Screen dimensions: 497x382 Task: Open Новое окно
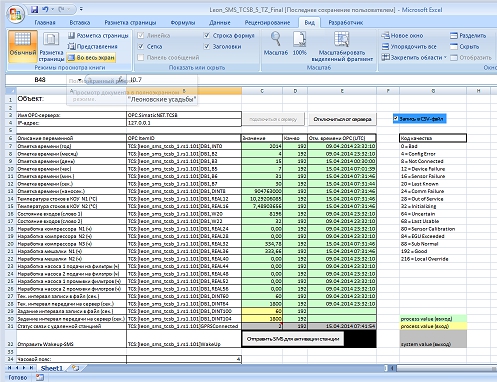coord(402,36)
